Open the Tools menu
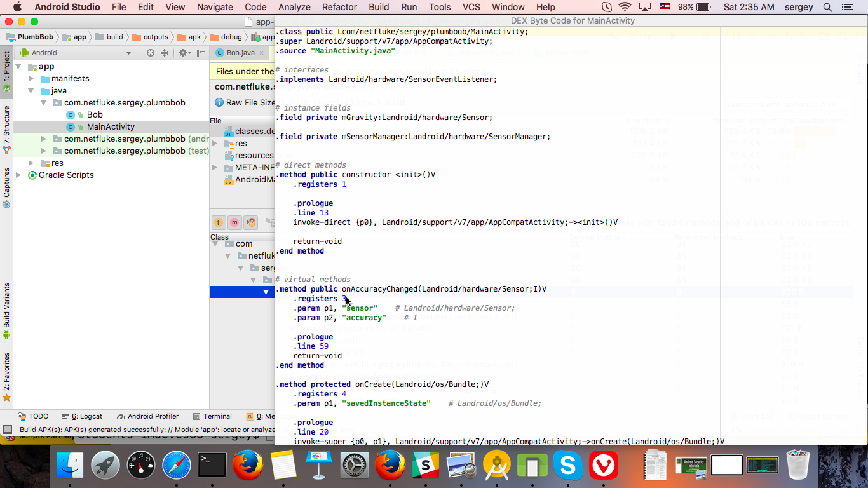868x488 pixels. point(440,7)
